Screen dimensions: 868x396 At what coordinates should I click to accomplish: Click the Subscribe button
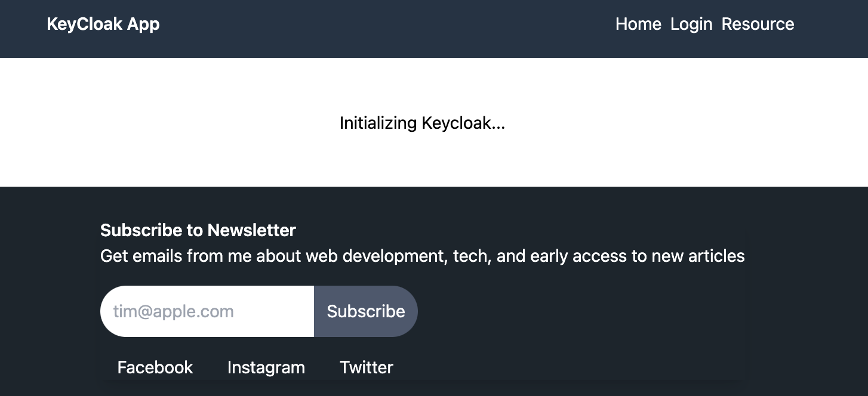click(366, 311)
